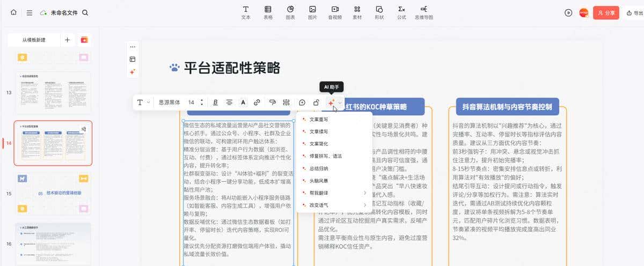Viewport: 644px width, 266px height.
Task: Choose 文章续写 from the AI menu
Action: [334, 131]
